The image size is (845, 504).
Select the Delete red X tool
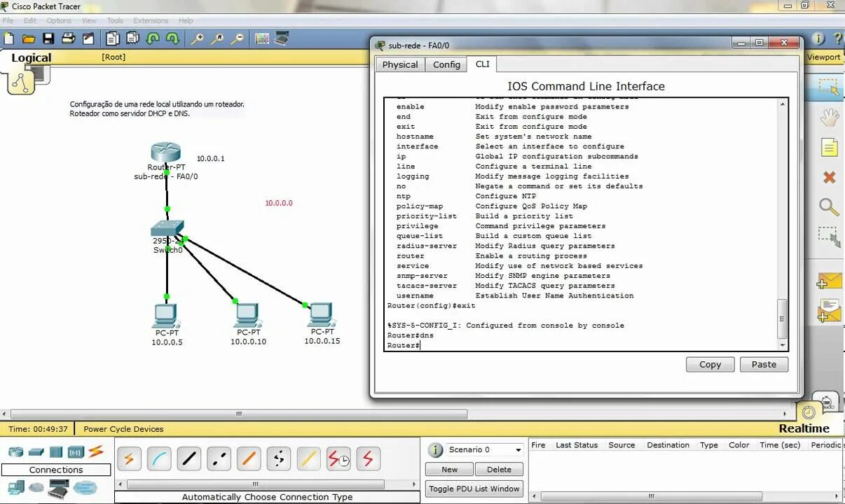(829, 177)
